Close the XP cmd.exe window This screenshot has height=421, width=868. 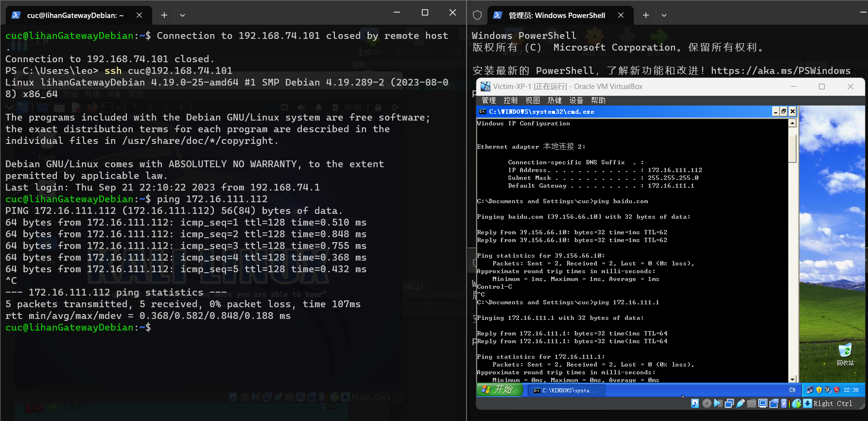792,112
